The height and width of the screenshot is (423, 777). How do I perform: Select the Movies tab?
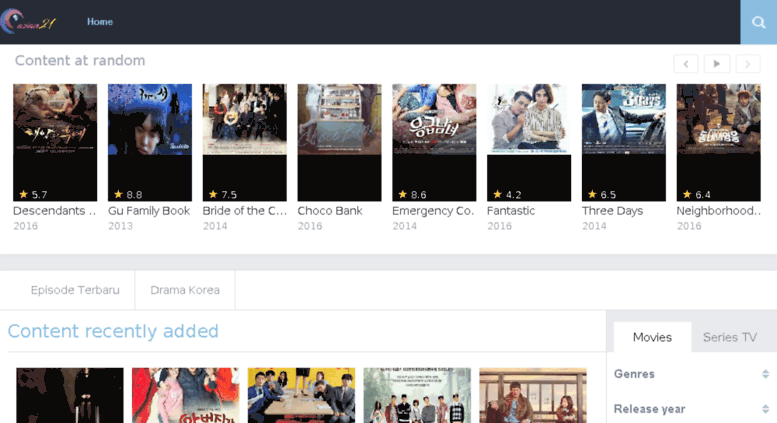pyautogui.click(x=652, y=337)
